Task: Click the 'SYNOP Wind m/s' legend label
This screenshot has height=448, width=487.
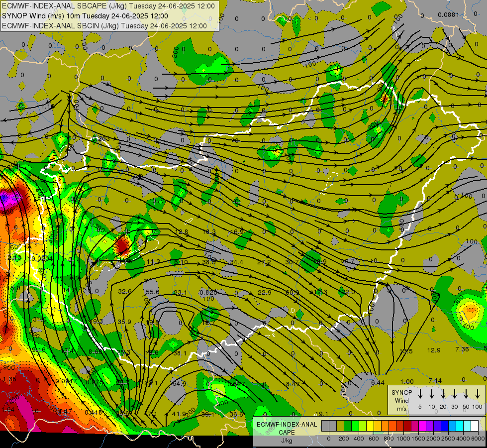Action: pos(401,401)
